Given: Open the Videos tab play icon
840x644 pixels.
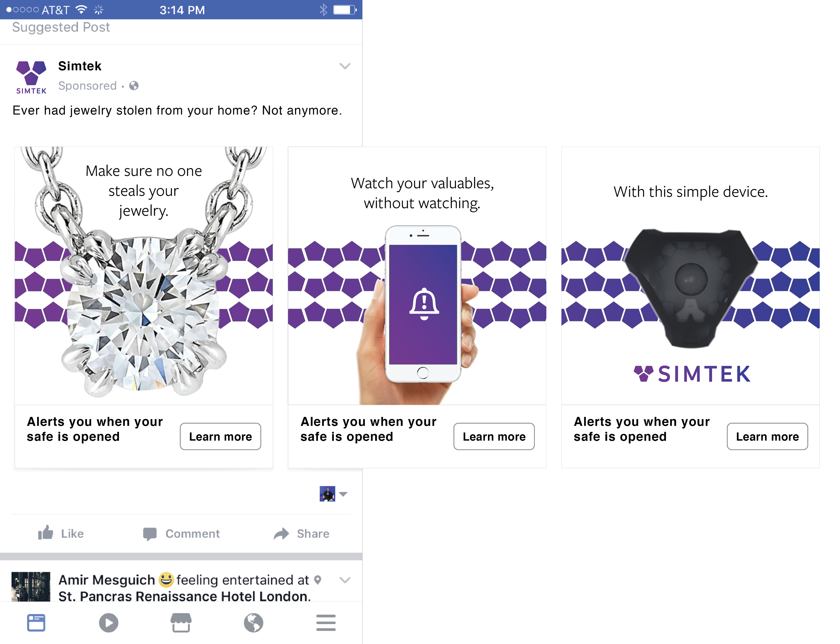Looking at the screenshot, I should pos(108,623).
